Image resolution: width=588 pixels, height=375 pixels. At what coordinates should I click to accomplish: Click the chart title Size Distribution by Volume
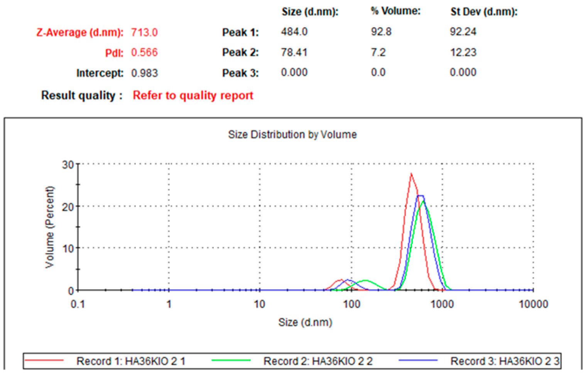pos(292,135)
